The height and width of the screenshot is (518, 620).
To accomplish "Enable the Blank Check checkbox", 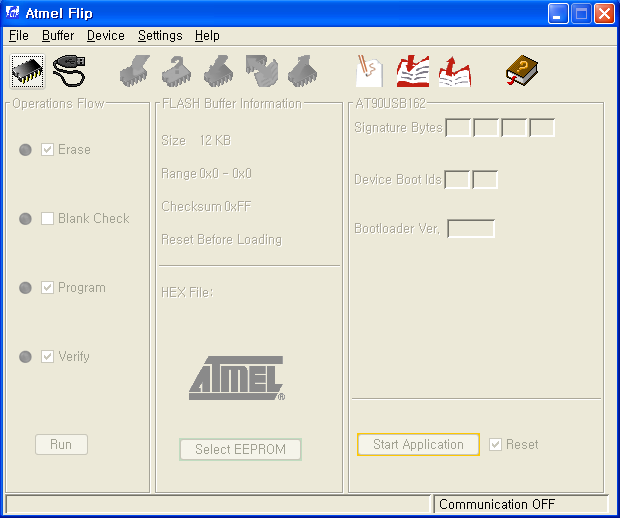I will pos(47,218).
